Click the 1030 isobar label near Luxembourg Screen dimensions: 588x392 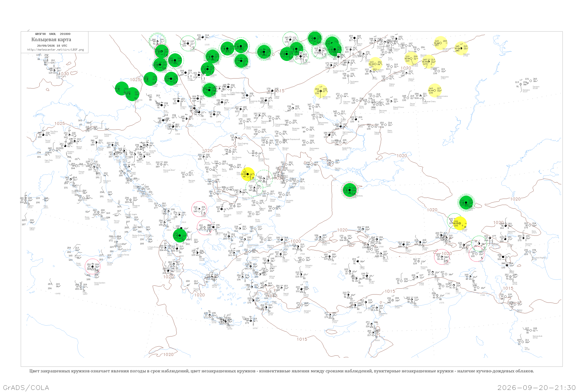(64, 74)
